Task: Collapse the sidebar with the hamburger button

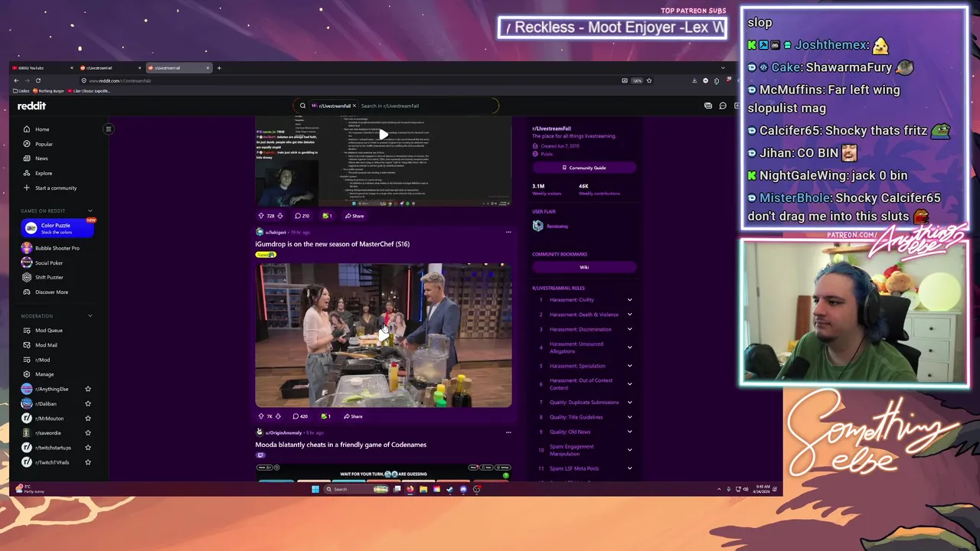Action: coord(108,129)
